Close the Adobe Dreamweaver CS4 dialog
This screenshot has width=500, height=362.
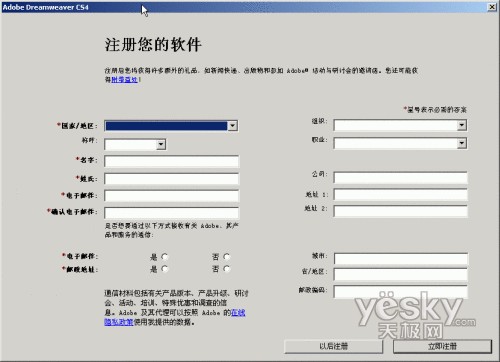point(492,7)
